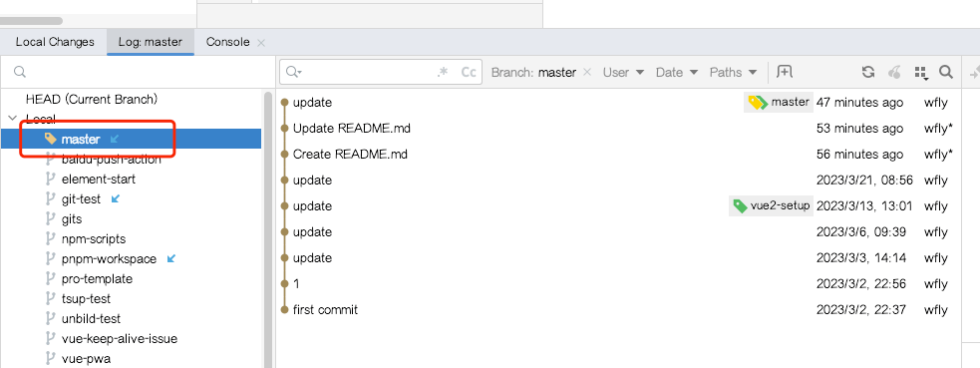The height and width of the screenshot is (368, 980).
Task: Select the element-start branch
Action: [x=98, y=179]
